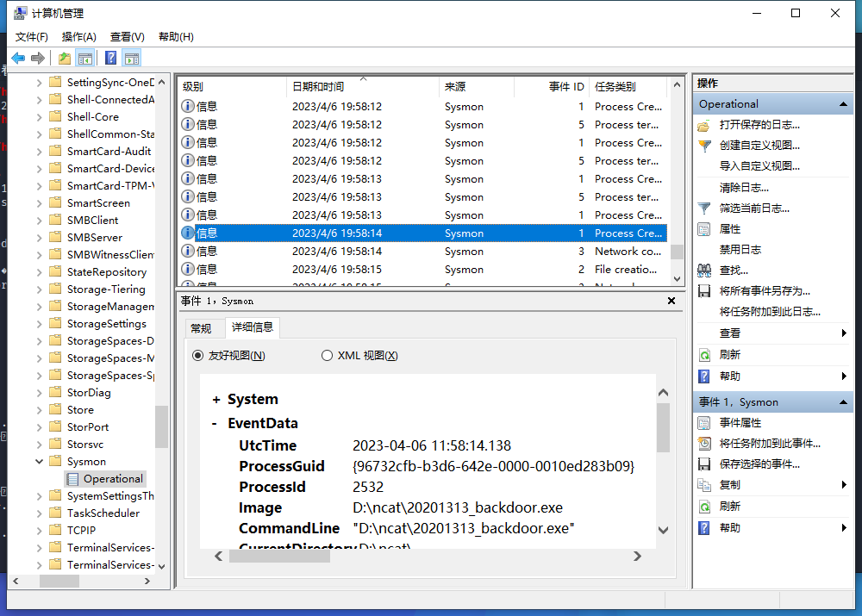
Task: Click the details horizontal scrollbar thumb
Action: click(279, 556)
